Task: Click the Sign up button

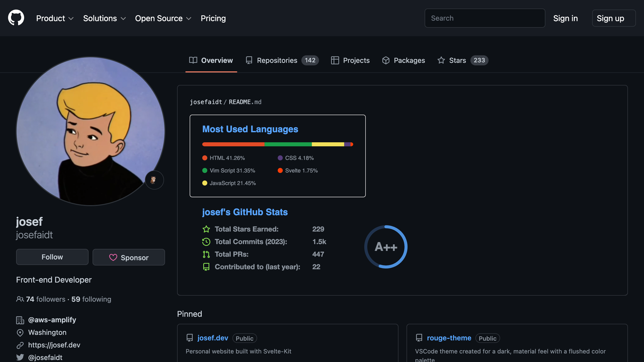Action: tap(614, 18)
